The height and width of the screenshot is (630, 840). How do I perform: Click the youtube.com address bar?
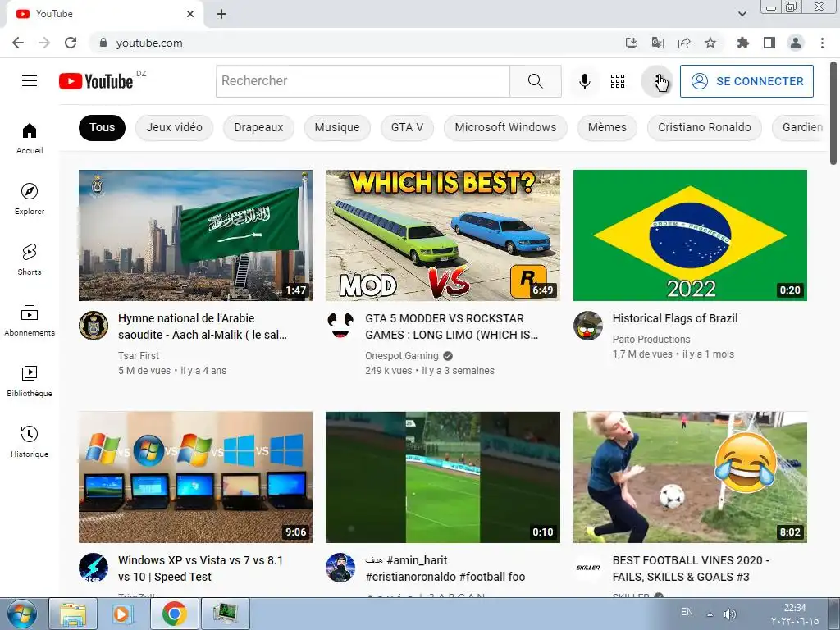pos(354,43)
